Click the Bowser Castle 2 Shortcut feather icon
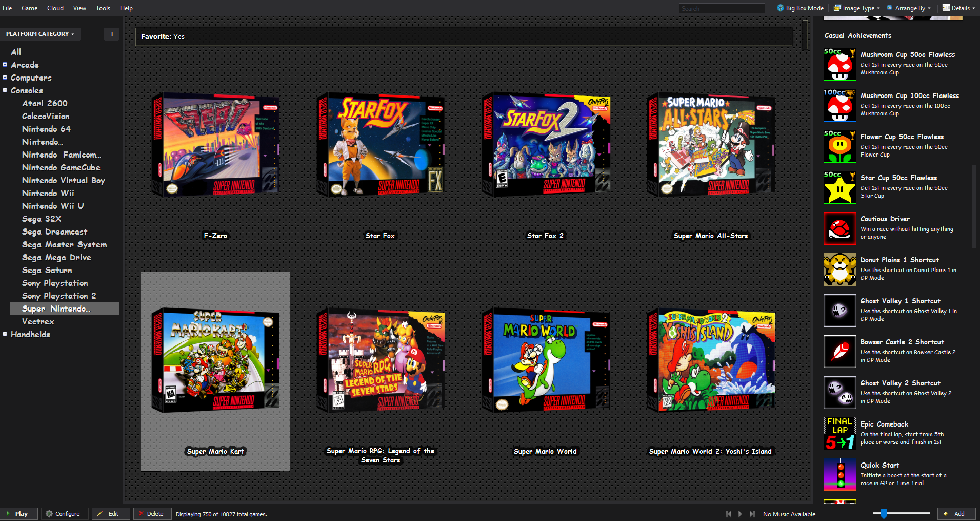This screenshot has width=980, height=521. (839, 352)
